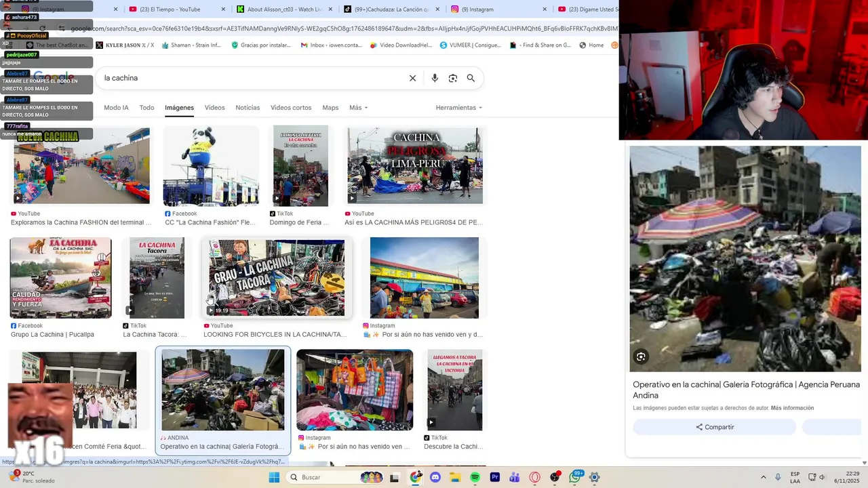
Task: Open the Grau - La Cachina Tacora thumbnail
Action: tap(277, 278)
